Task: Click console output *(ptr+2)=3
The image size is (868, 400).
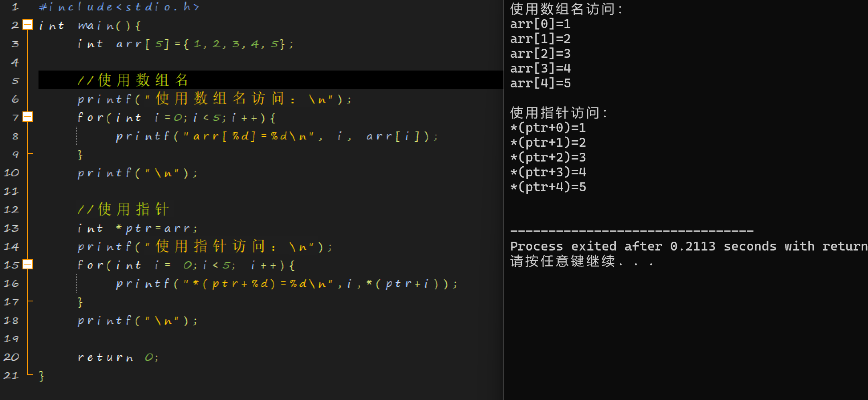Action: point(548,158)
